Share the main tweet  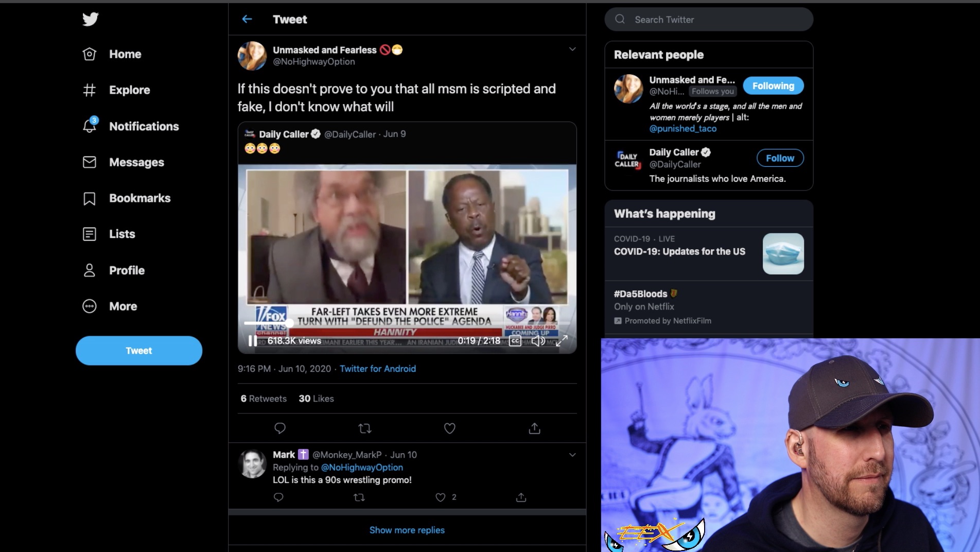[x=534, y=428]
